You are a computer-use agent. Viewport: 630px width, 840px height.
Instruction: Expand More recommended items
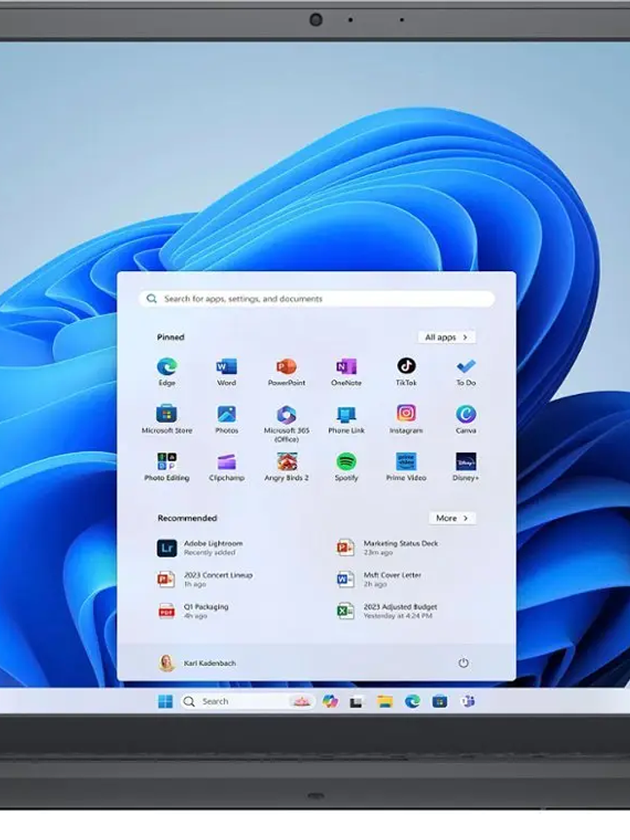pos(452,518)
